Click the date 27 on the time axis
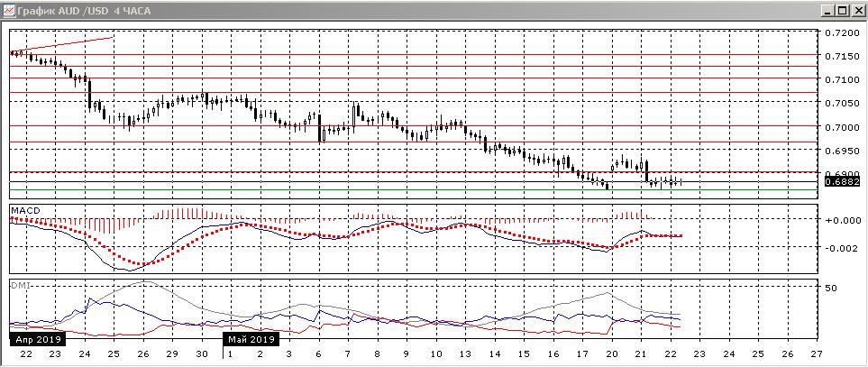The width and height of the screenshot is (868, 367). [817, 354]
